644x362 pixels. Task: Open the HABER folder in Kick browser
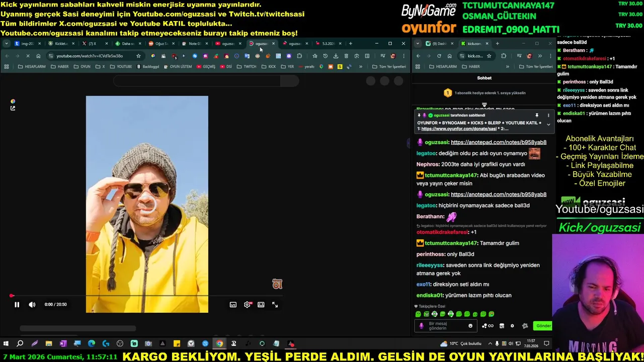click(x=471, y=66)
